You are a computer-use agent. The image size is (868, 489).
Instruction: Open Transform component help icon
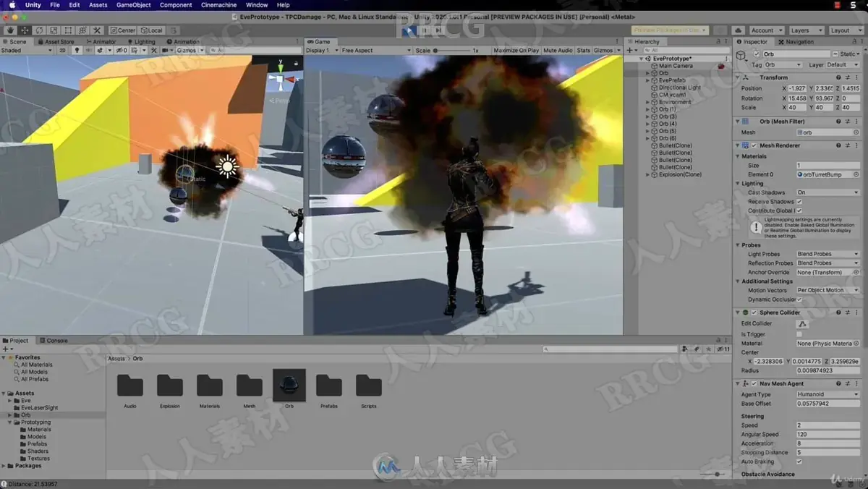pos(839,77)
